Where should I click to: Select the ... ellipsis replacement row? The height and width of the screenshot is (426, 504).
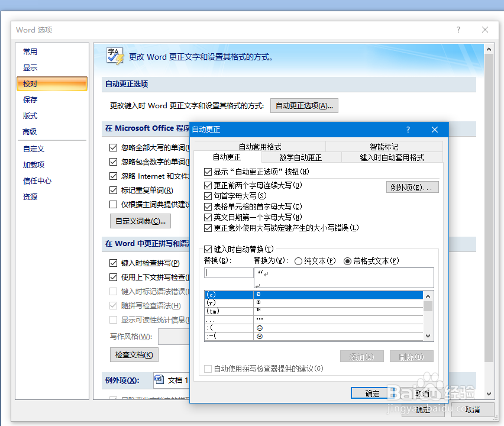pyautogui.click(x=314, y=319)
